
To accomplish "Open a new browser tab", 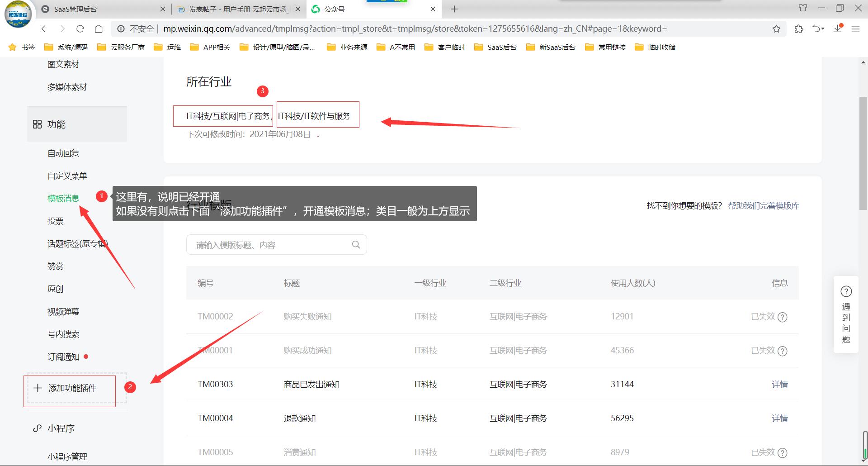I will [454, 9].
